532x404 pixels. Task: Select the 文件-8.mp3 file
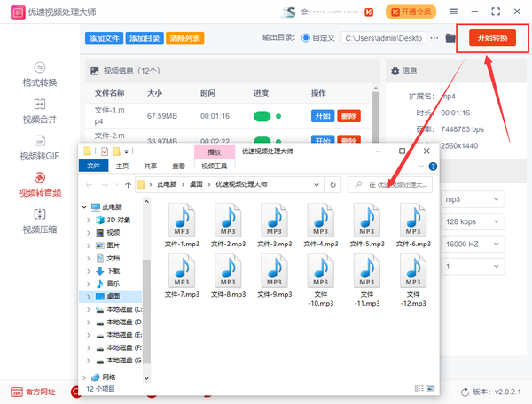click(229, 276)
